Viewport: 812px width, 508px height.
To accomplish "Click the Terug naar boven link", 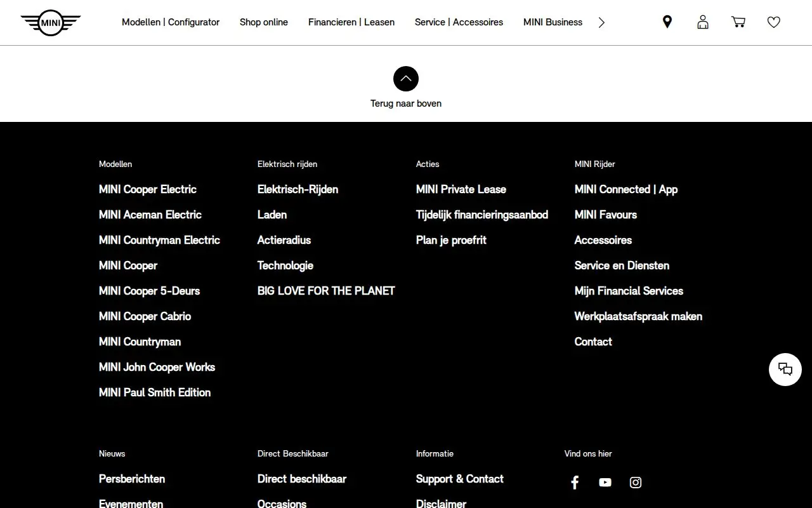I will [x=406, y=104].
